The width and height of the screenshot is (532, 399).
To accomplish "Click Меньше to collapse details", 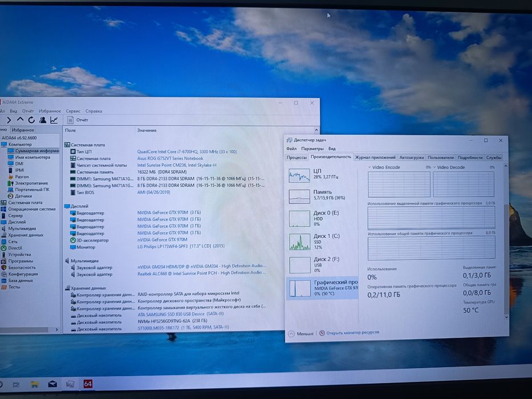I will [301, 333].
